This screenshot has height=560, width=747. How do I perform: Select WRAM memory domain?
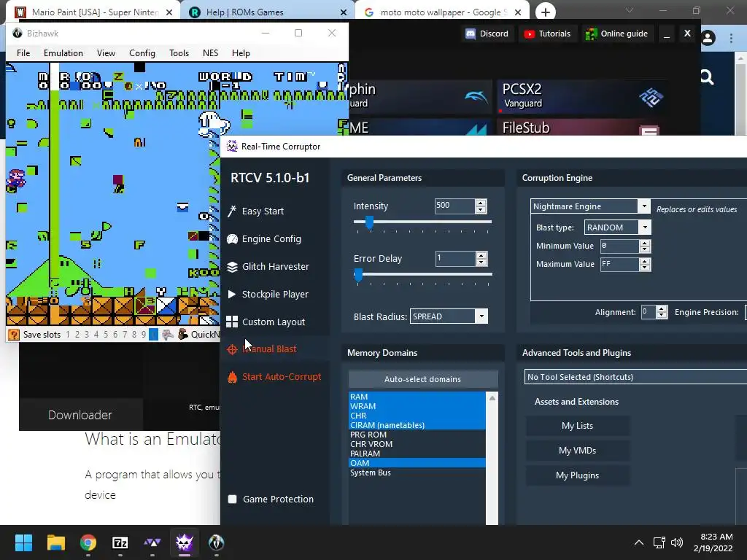click(x=417, y=406)
